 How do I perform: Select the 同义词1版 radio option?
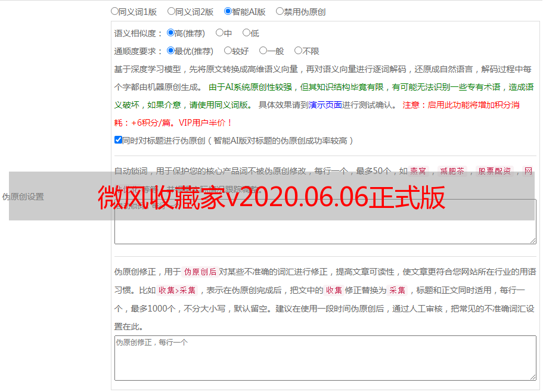point(114,11)
